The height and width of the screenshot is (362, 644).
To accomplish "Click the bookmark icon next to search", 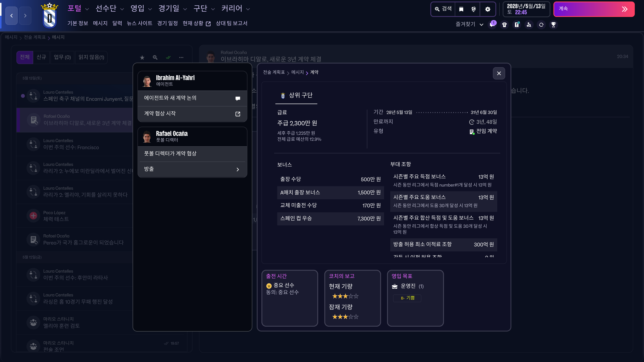I will (x=461, y=9).
